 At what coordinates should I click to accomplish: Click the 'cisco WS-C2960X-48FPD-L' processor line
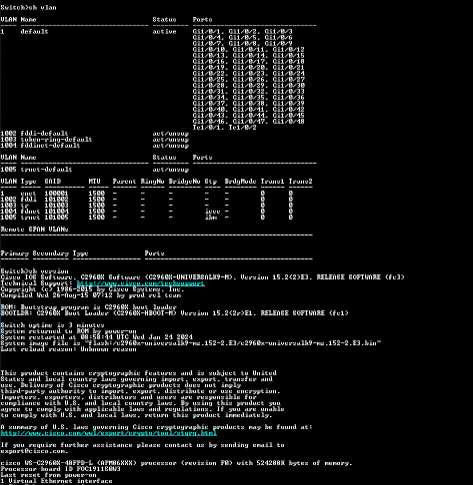[176, 463]
